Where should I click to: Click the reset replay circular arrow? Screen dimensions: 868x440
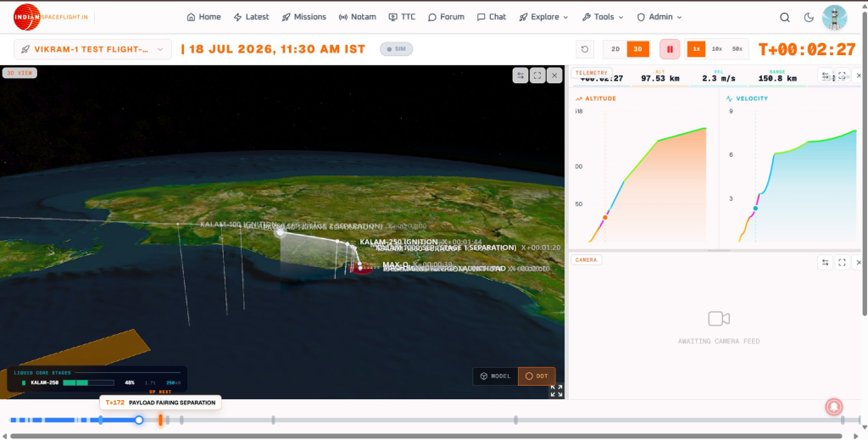585,49
